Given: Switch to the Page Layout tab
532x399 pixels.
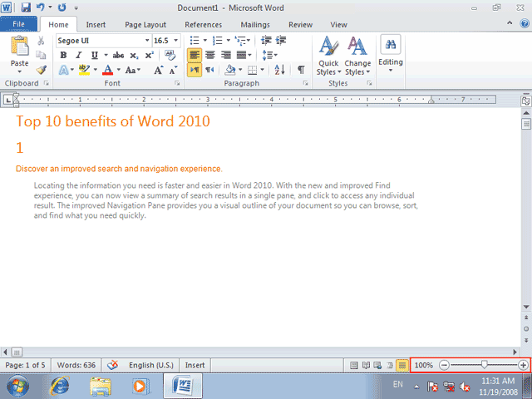Looking at the screenshot, I should tap(145, 25).
